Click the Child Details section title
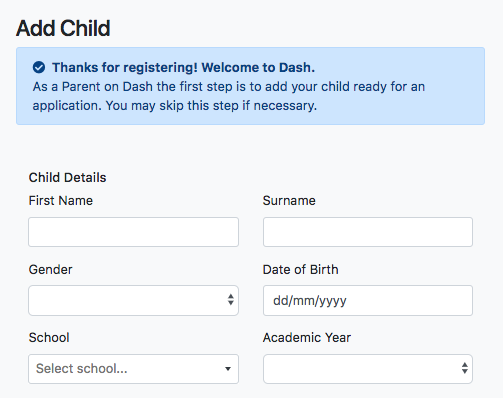 [x=67, y=178]
